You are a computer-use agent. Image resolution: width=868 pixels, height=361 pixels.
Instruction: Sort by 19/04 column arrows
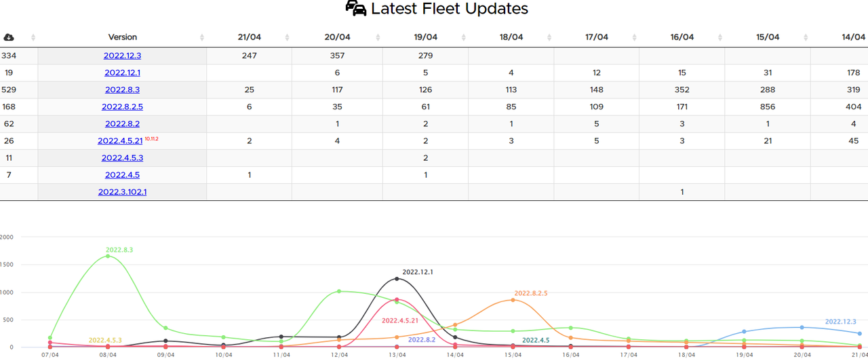[x=464, y=37]
